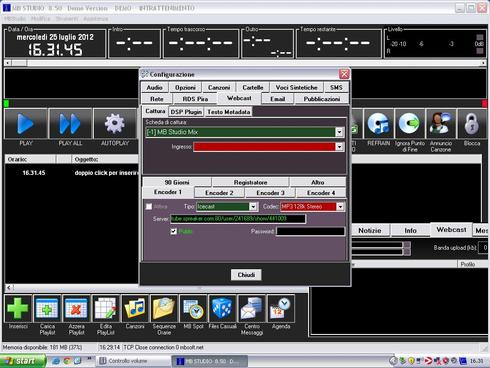Click the green plus Inserisci icon
Screen dimensions: 490x368
(x=18, y=309)
